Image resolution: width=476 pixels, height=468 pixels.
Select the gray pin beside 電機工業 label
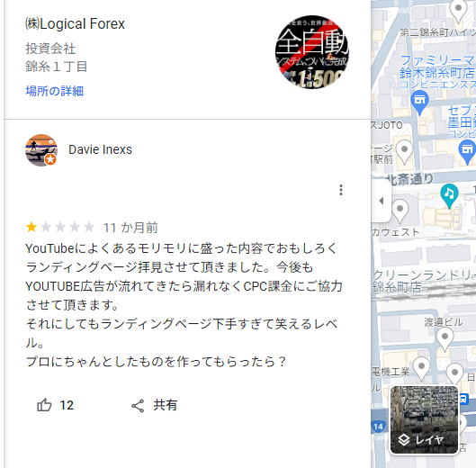(x=422, y=369)
